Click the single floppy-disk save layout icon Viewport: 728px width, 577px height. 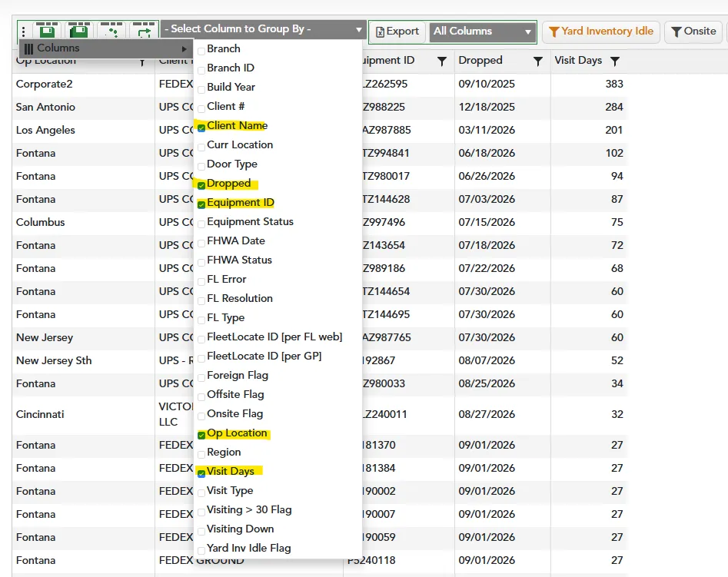click(47, 30)
